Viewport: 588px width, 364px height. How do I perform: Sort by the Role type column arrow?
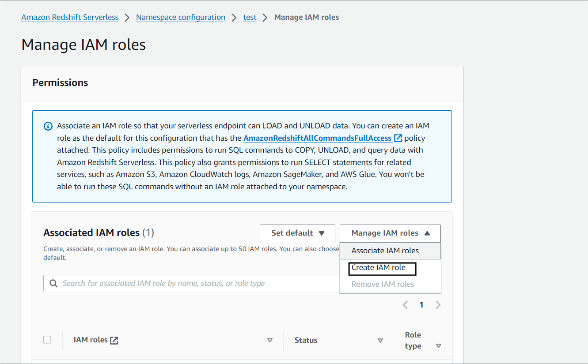click(439, 346)
